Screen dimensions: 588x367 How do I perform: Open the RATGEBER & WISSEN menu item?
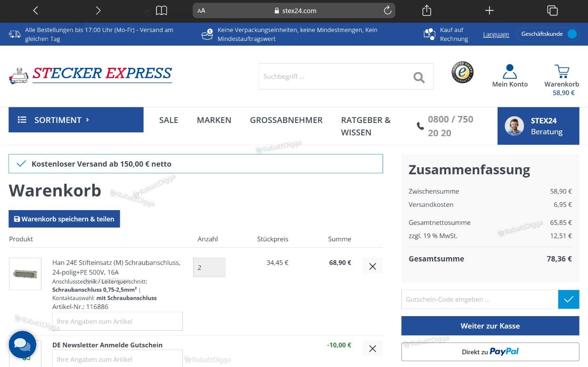pos(366,126)
